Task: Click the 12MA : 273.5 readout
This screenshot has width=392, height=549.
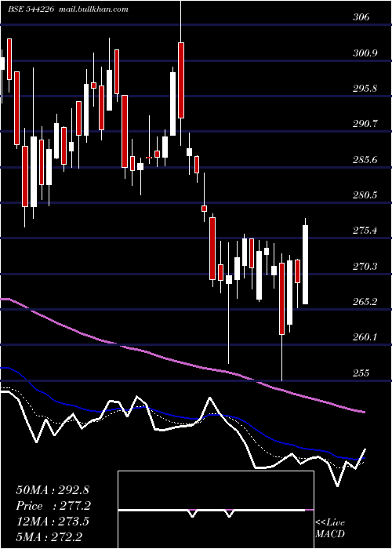Action: pos(53,522)
